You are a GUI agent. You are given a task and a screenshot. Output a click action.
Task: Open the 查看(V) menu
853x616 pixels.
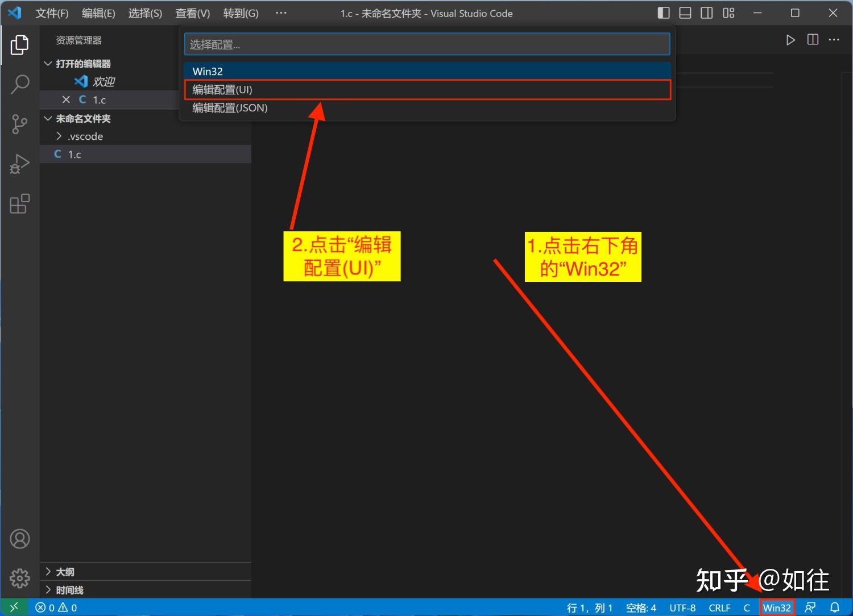(x=192, y=13)
